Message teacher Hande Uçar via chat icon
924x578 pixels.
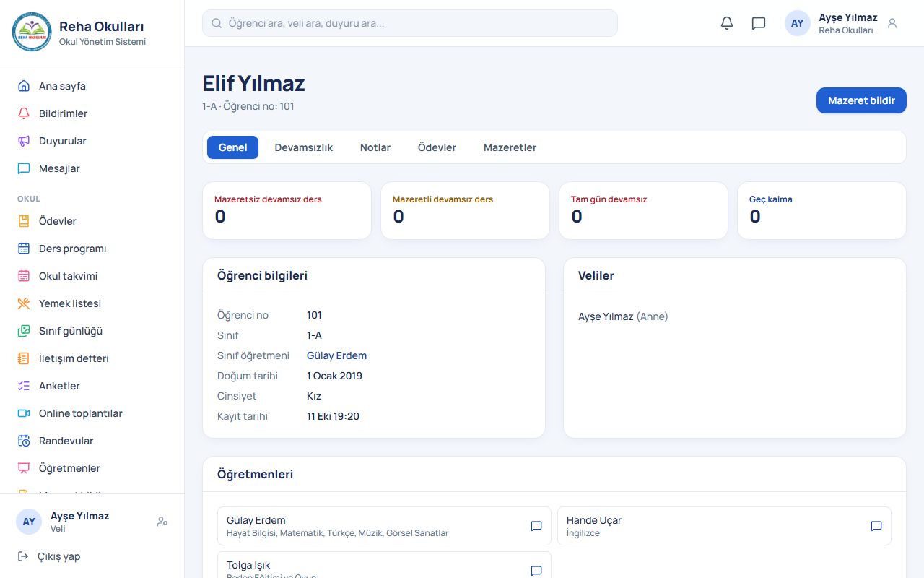[x=876, y=526]
